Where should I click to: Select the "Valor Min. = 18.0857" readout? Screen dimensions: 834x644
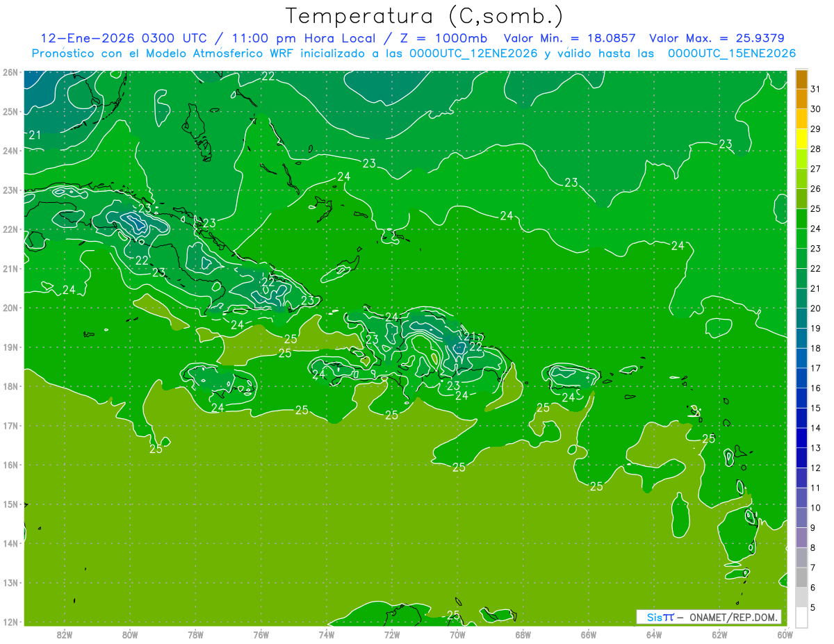(570, 38)
